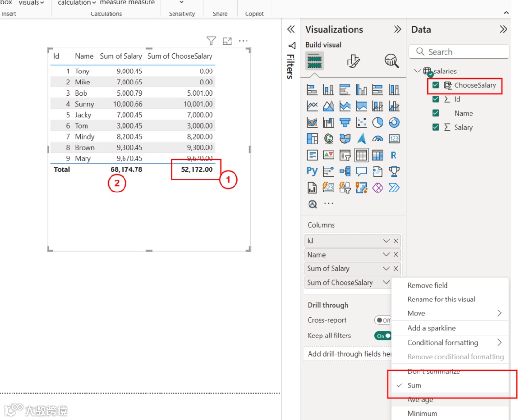Select the Gauge visual
The height and width of the screenshot is (420, 519).
[x=378, y=139]
